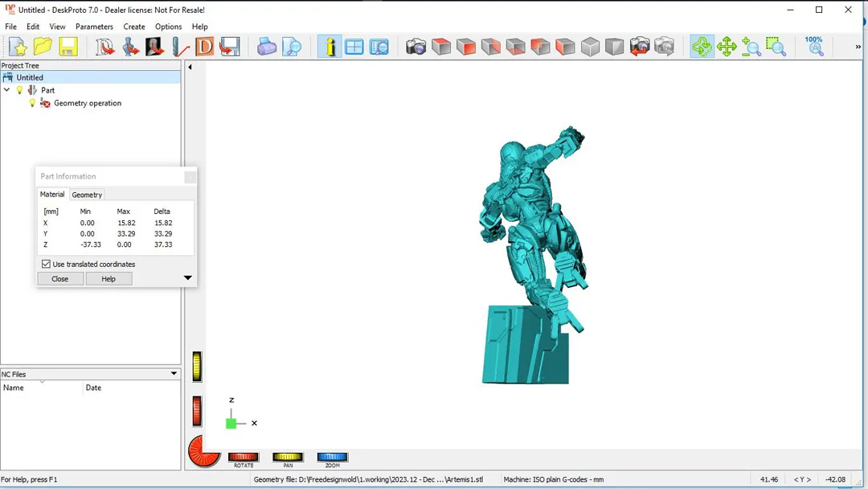
Task: Select Untitled in the Project Tree
Action: (30, 77)
